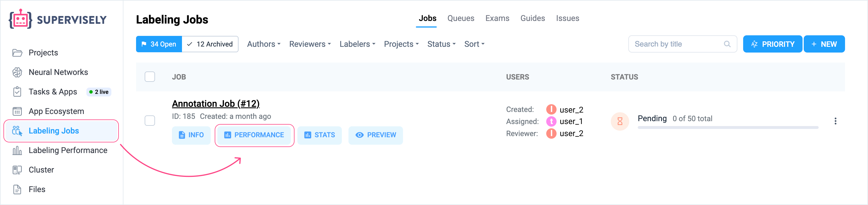Open Labeling Performance chart icon
The image size is (868, 205).
click(x=17, y=150)
